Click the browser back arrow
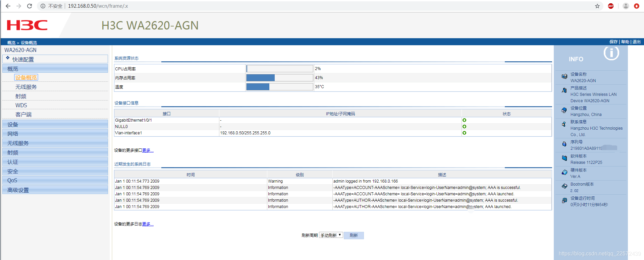The height and width of the screenshot is (260, 644). [8, 6]
